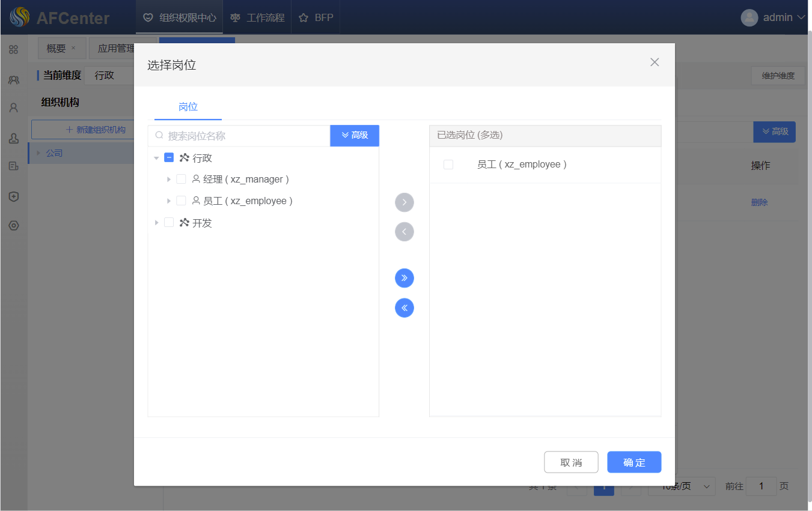
Task: Click the hexagon settings icon in sidebar
Action: click(x=13, y=226)
